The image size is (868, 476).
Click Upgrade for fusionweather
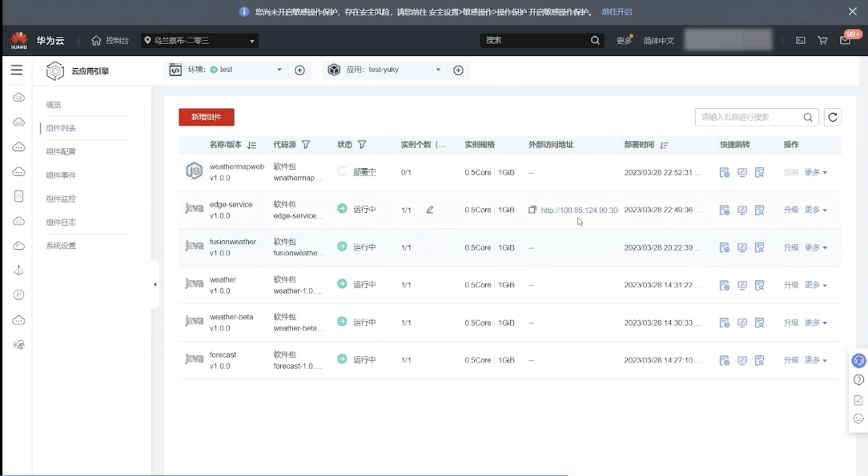pos(791,248)
